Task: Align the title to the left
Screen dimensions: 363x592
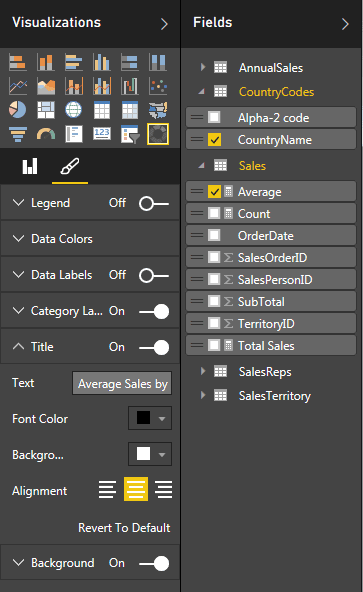Action: [x=107, y=489]
